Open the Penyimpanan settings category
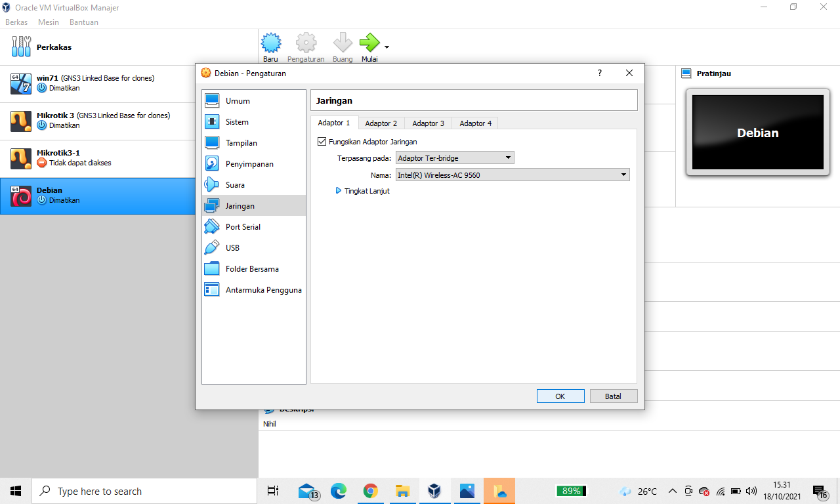Image resolution: width=840 pixels, height=504 pixels. pos(254,164)
